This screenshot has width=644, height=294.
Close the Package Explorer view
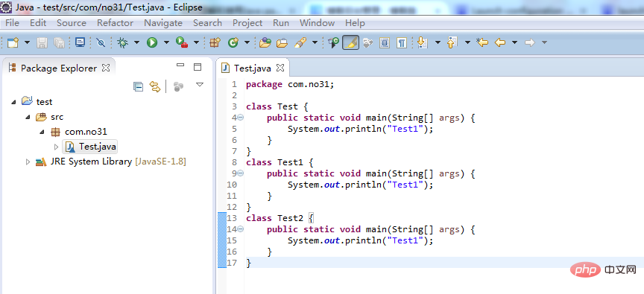(x=106, y=68)
